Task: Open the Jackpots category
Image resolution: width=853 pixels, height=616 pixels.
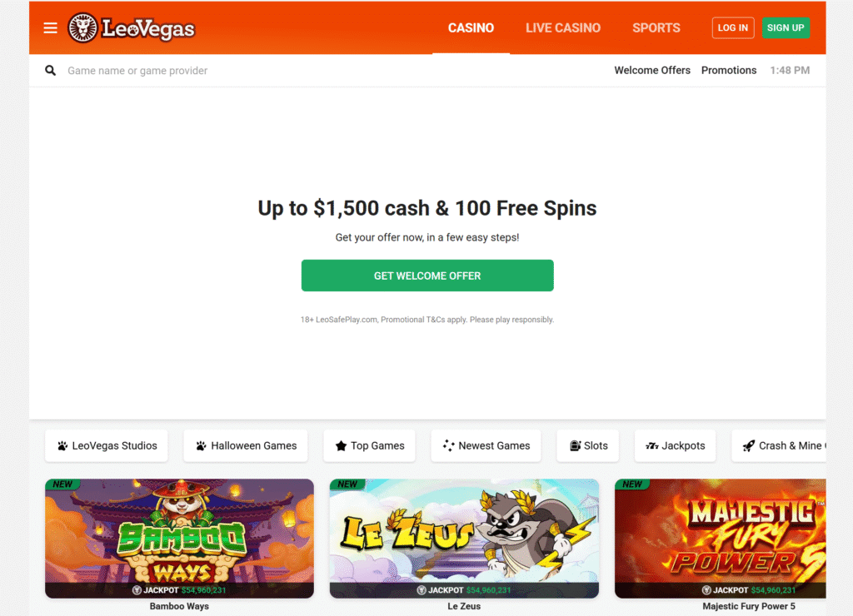Action: 675,446
